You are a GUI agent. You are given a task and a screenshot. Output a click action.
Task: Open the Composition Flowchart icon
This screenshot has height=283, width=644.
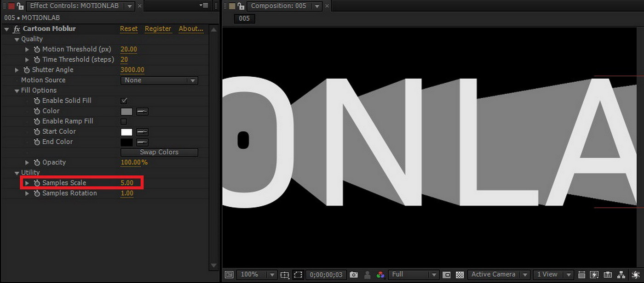pyautogui.click(x=621, y=275)
